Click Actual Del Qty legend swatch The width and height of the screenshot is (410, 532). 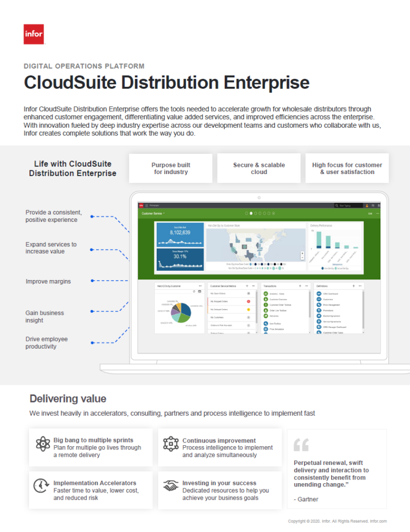coord(336,268)
